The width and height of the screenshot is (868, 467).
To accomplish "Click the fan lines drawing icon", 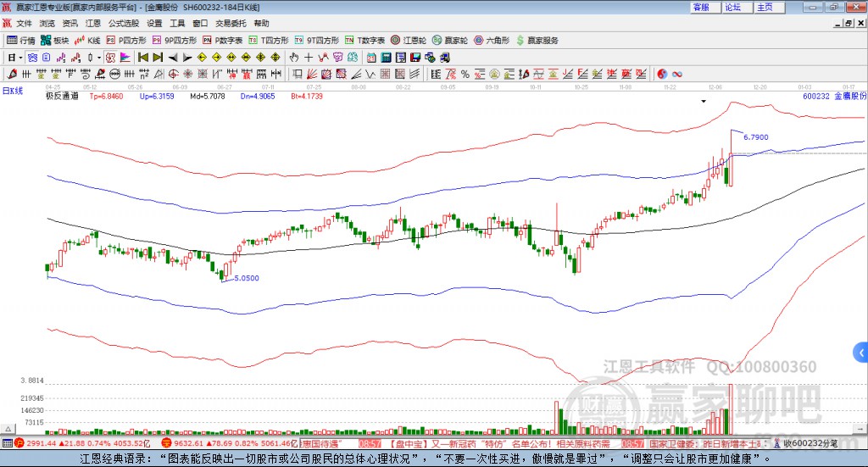I will point(312,74).
